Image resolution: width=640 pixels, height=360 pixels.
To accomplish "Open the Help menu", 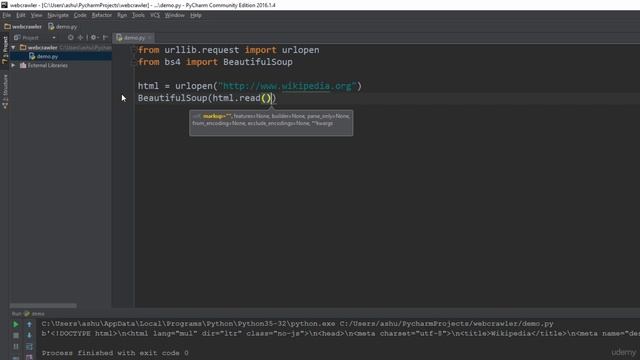I will (196, 15).
